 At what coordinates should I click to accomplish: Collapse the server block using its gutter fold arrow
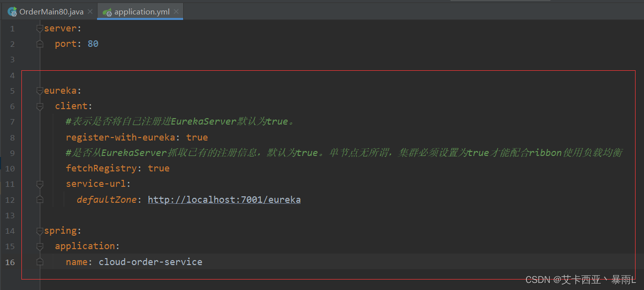pos(39,28)
